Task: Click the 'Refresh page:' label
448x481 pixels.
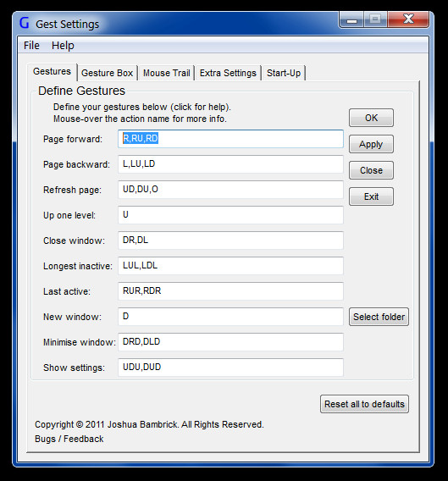Action: point(72,191)
